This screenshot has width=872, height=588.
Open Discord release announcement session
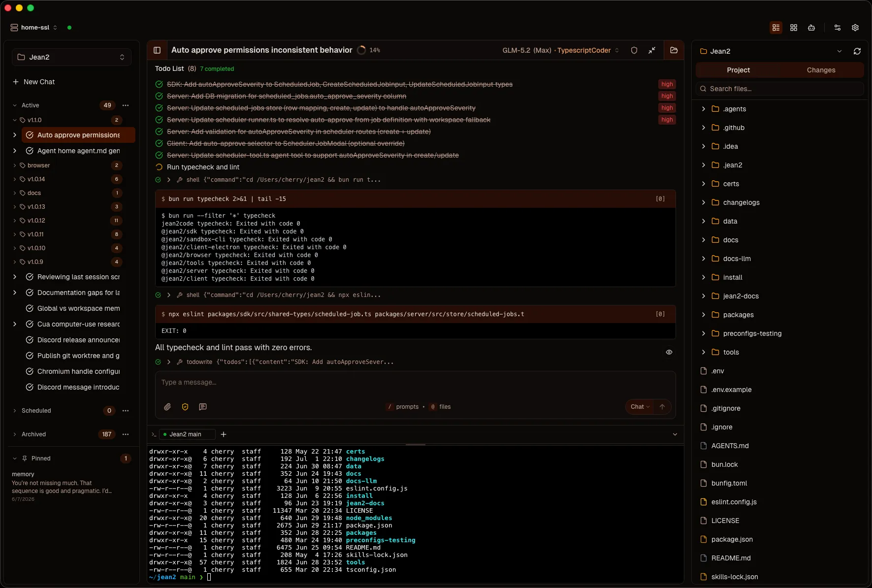pyautogui.click(x=79, y=340)
